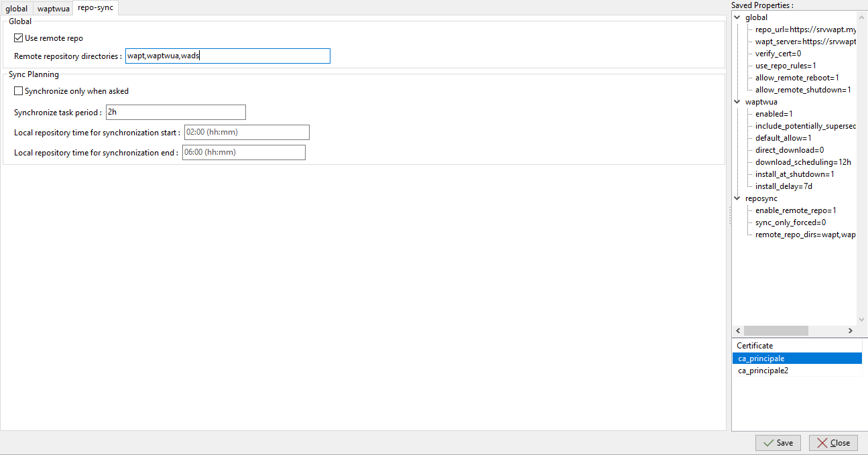The image size is (868, 455).
Task: Select the repo-sync tab
Action: point(96,8)
